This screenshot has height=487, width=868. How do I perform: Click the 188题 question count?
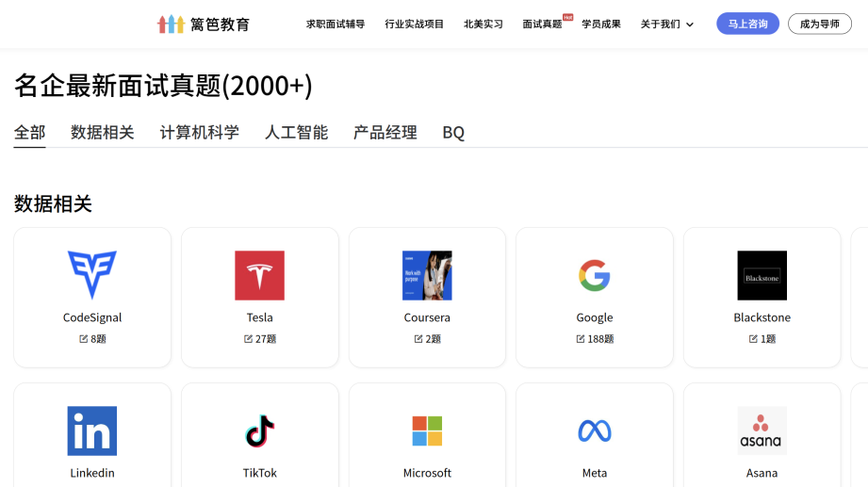click(600, 339)
